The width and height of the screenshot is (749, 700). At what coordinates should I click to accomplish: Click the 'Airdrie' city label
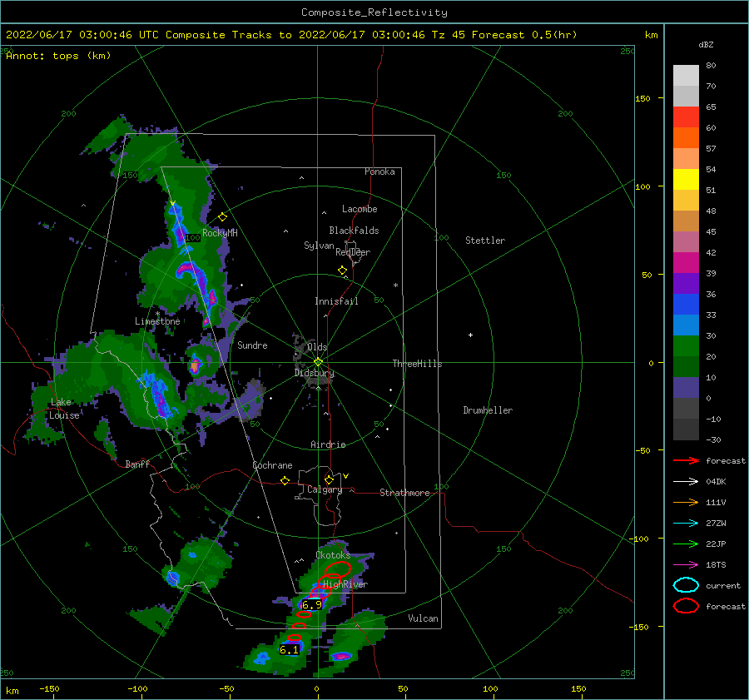click(x=328, y=444)
